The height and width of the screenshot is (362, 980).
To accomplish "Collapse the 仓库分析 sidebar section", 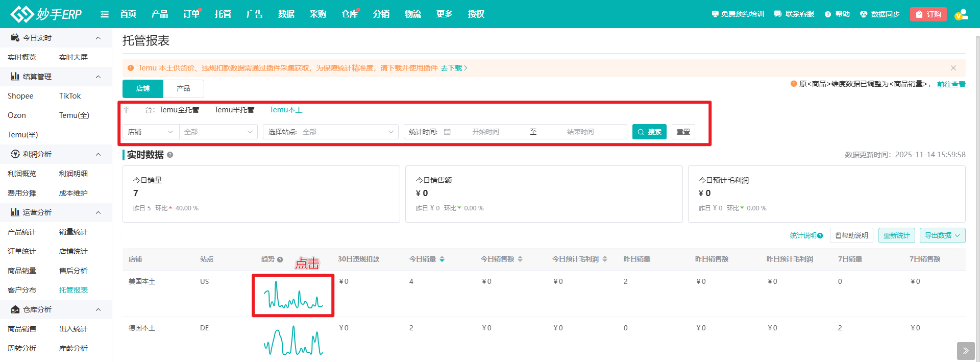I will tap(98, 309).
